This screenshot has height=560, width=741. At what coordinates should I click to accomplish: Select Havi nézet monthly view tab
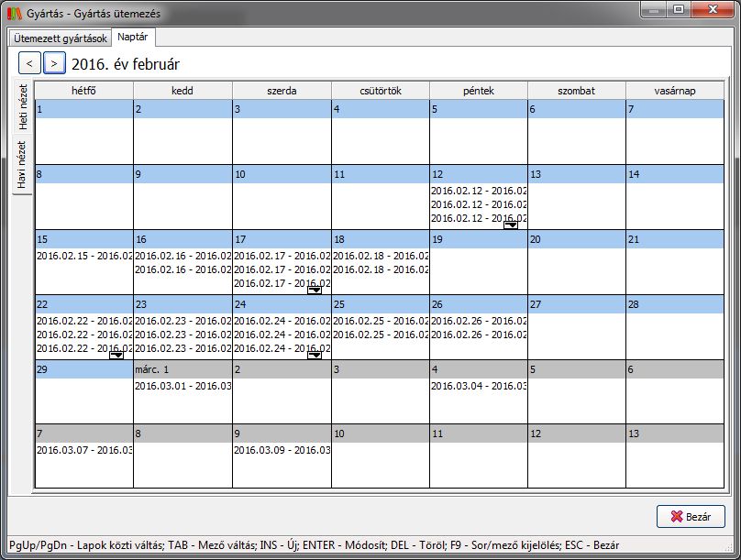pyautogui.click(x=24, y=164)
